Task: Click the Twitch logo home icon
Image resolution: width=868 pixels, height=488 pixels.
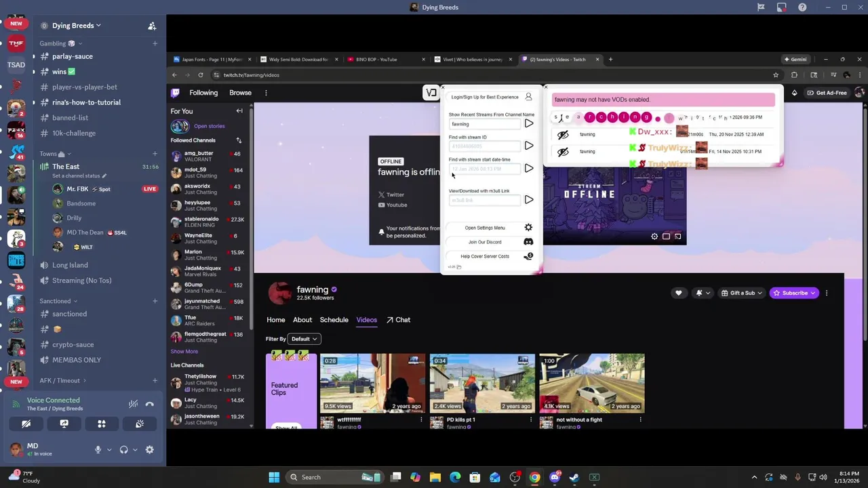Action: (x=175, y=93)
